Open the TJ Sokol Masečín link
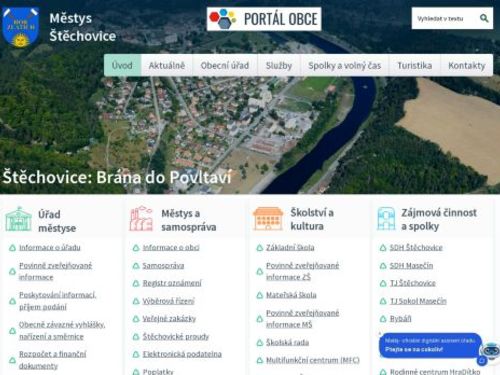 click(418, 301)
